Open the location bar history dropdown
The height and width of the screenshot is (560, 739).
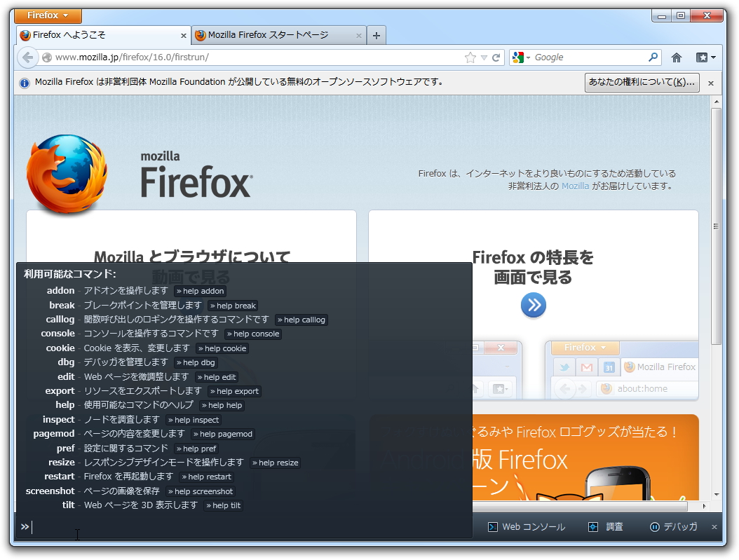point(484,57)
